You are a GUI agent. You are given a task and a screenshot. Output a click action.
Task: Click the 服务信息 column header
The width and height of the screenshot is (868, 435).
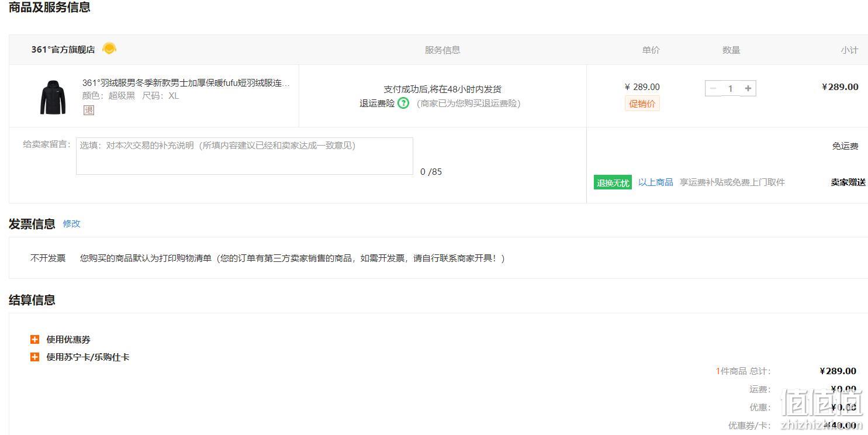pos(442,50)
